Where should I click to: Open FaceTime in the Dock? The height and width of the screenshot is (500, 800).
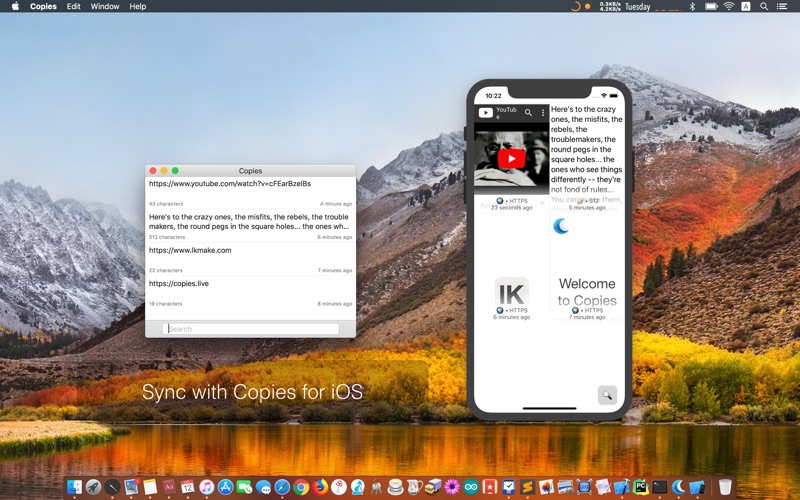click(244, 487)
